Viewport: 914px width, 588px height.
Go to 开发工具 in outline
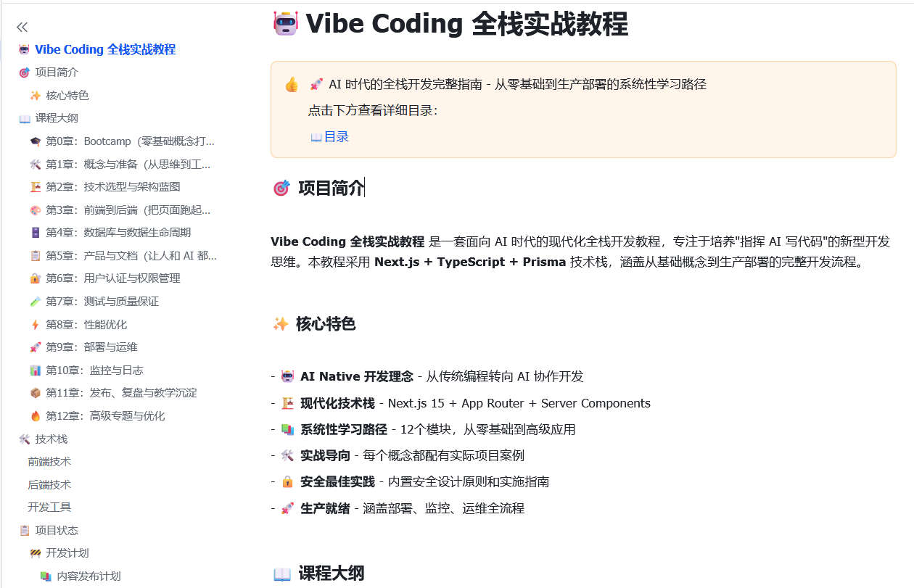click(49, 508)
